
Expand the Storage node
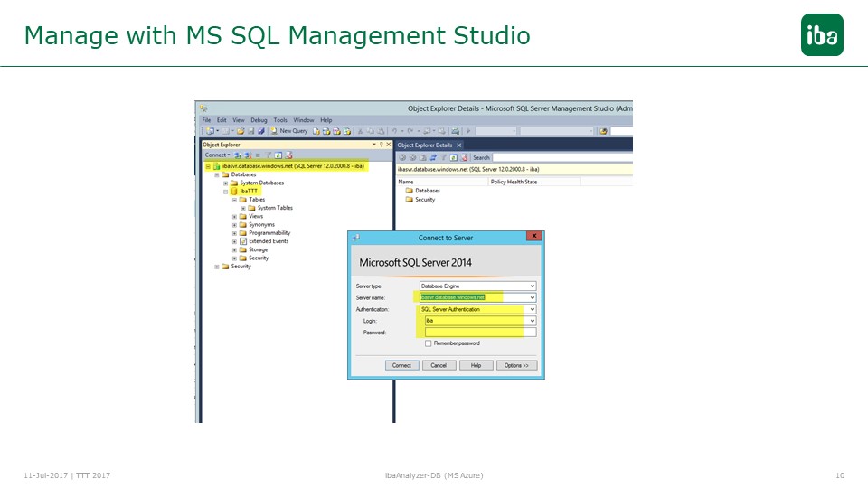pyautogui.click(x=235, y=250)
